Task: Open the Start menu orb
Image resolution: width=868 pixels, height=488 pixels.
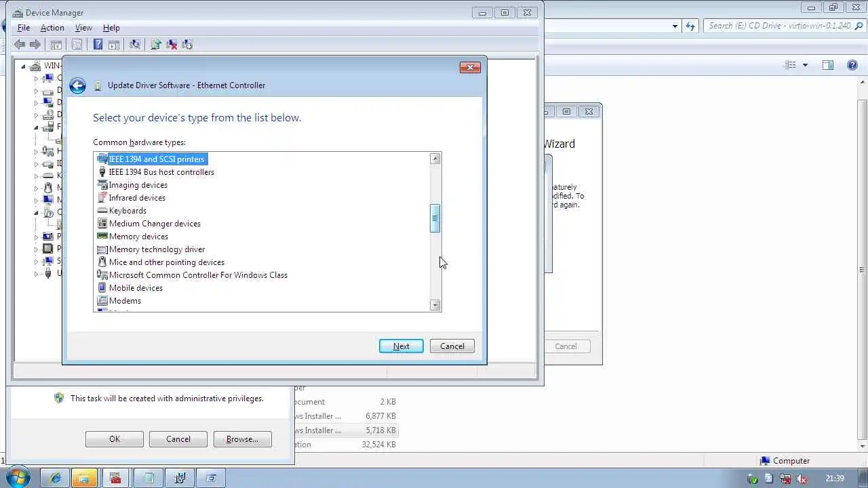Action: 16,478
